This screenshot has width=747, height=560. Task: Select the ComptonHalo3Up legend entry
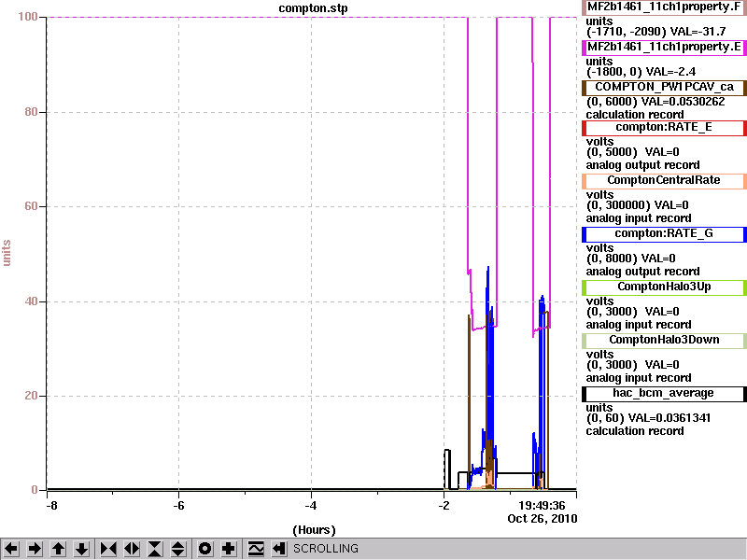[664, 287]
